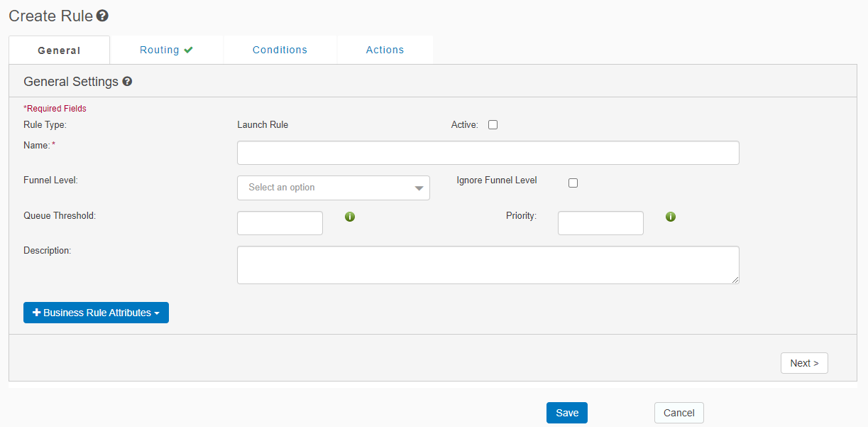Click the General Settings help icon
The height and width of the screenshot is (427, 868).
coord(127,82)
